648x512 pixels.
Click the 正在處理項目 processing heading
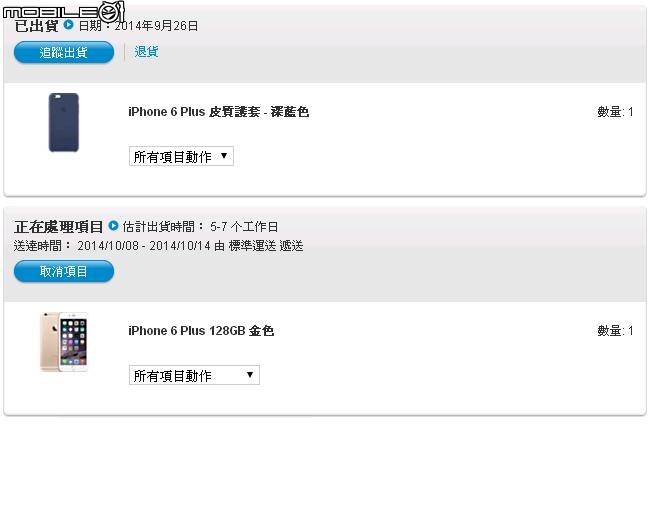pos(58,226)
